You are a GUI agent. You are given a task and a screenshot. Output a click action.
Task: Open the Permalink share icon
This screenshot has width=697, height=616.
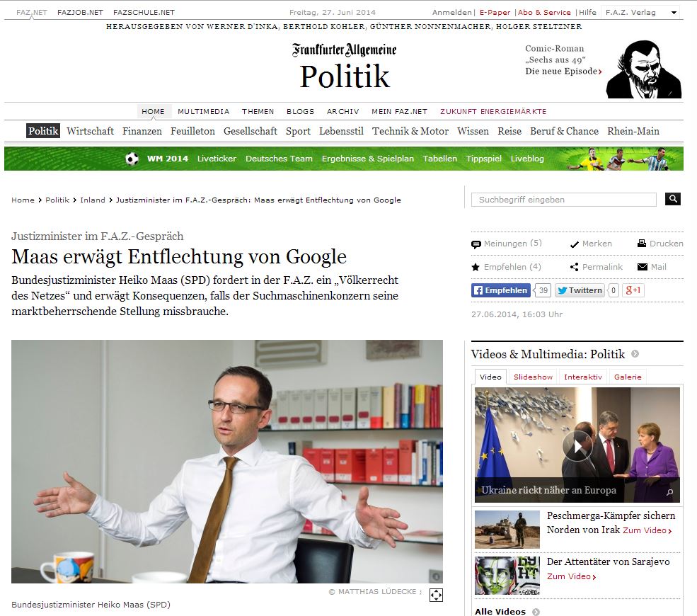tap(575, 267)
